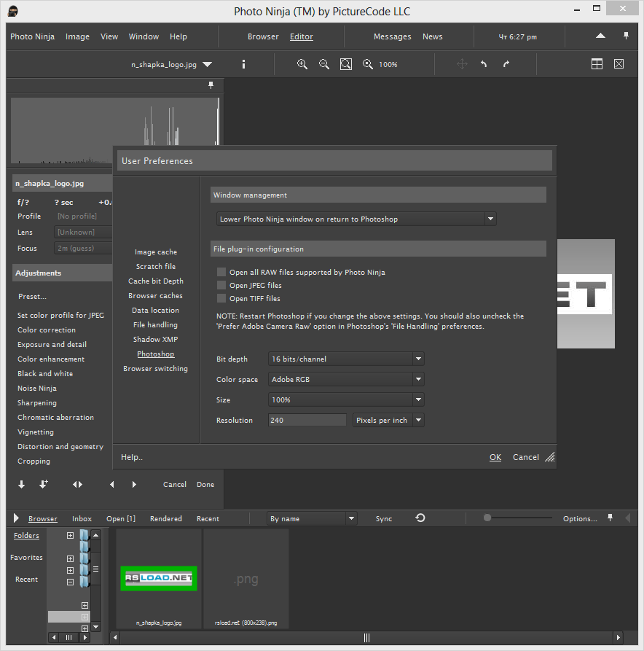Viewport: 644px width, 651px height.
Task: Click the Options... button in browser bar
Action: click(x=580, y=518)
